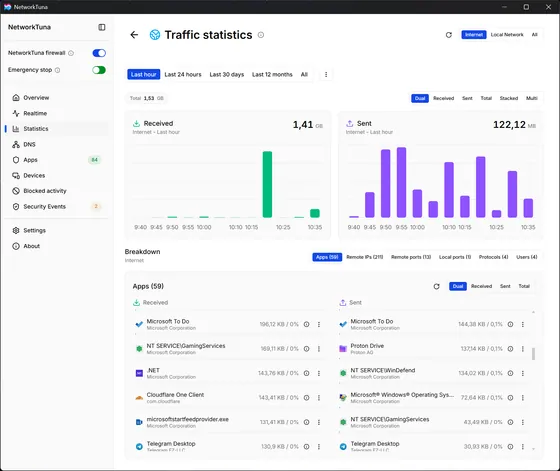Click the Cloudflare One Client app icon

[x=139, y=398]
